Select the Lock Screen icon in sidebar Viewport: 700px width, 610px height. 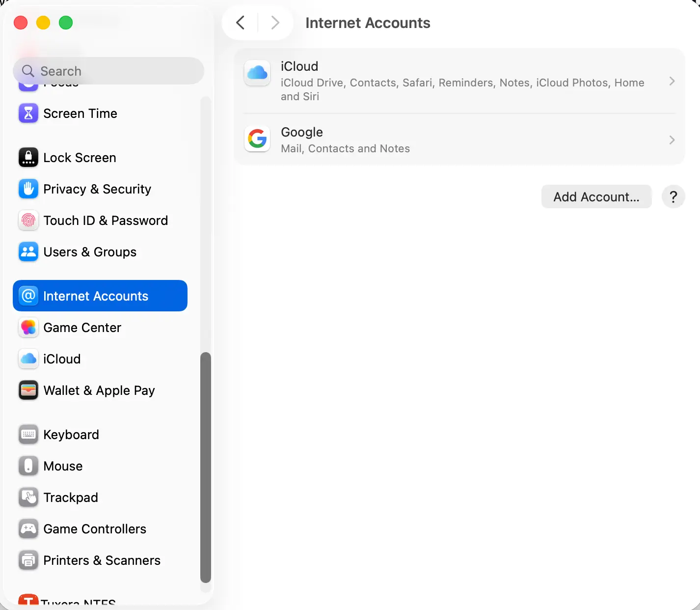(x=28, y=158)
